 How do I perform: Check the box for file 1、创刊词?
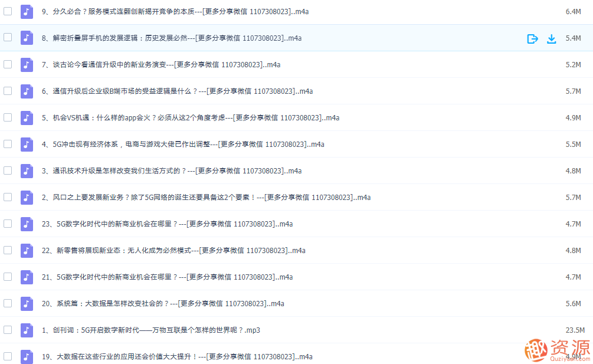click(x=8, y=330)
